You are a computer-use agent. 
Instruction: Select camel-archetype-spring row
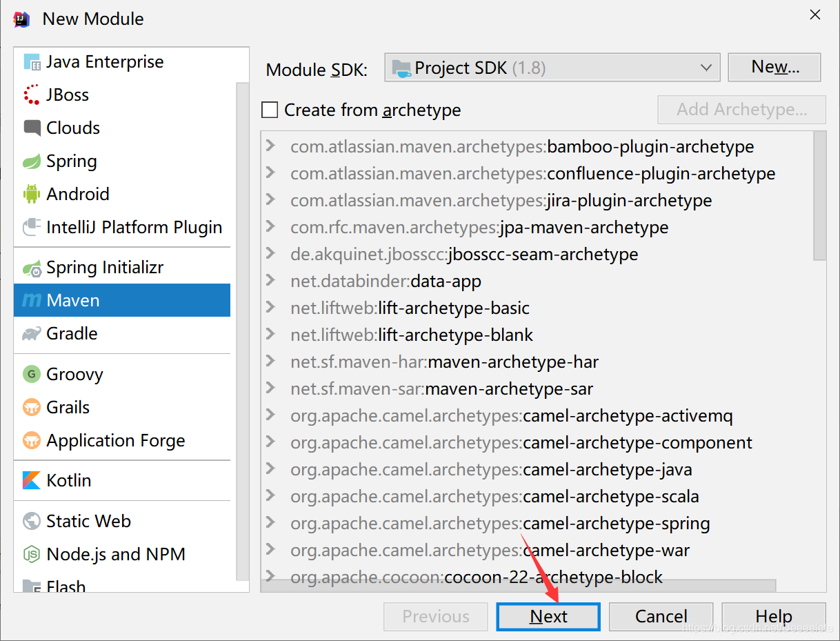537,523
